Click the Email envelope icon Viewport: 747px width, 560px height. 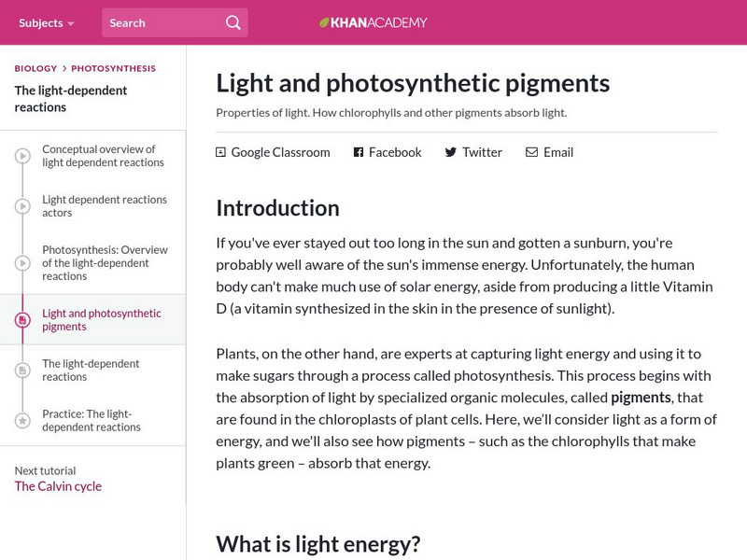coord(531,152)
